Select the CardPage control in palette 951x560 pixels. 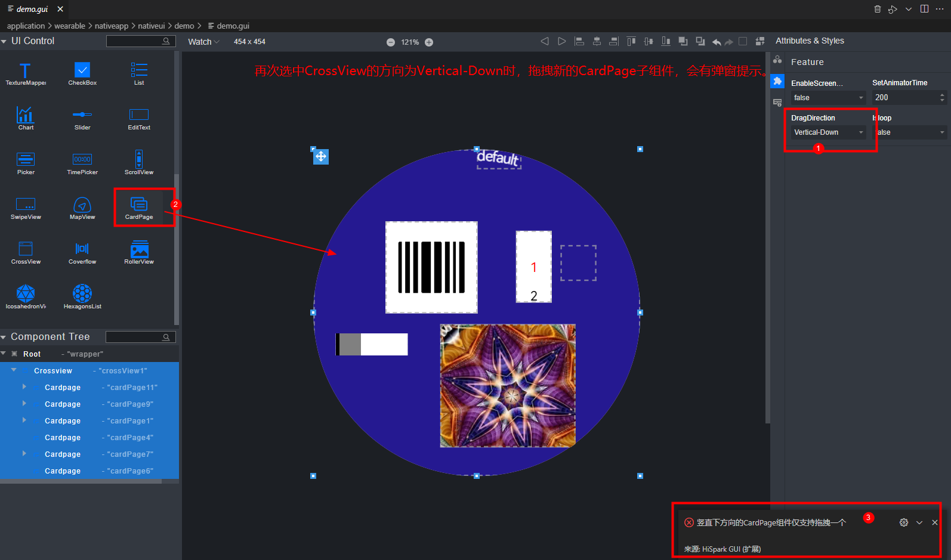click(139, 207)
